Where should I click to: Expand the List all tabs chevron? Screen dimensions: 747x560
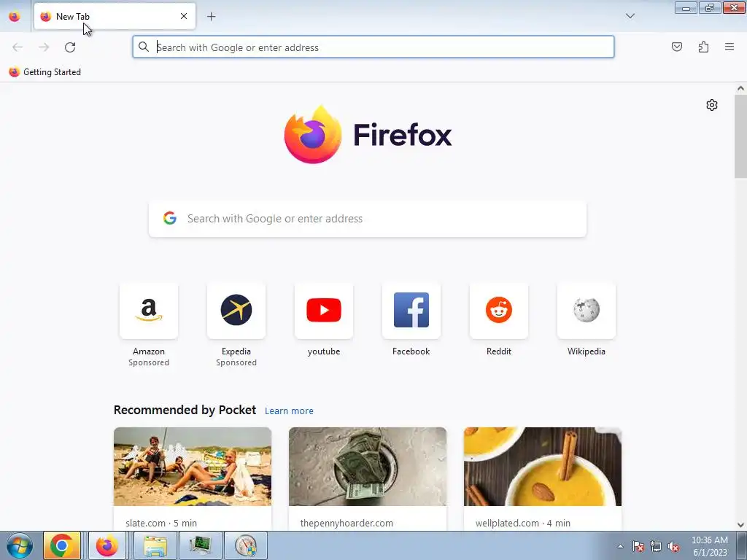click(630, 16)
